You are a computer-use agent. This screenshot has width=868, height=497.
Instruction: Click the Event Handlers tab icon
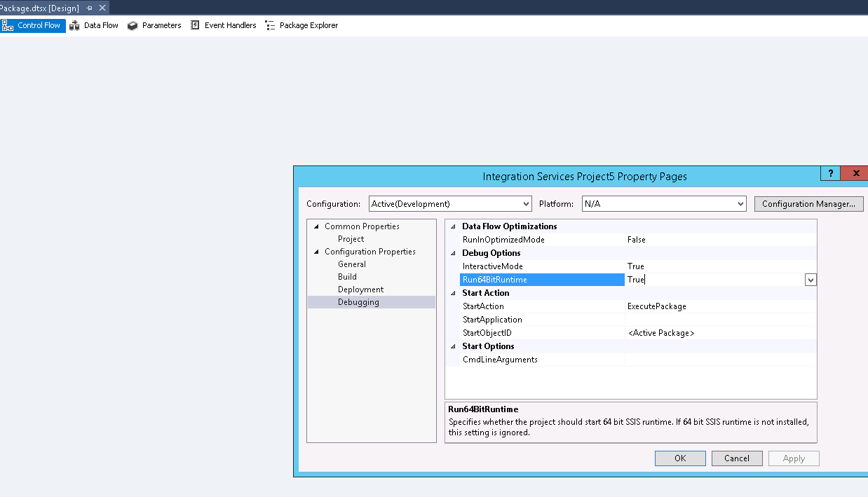(195, 25)
